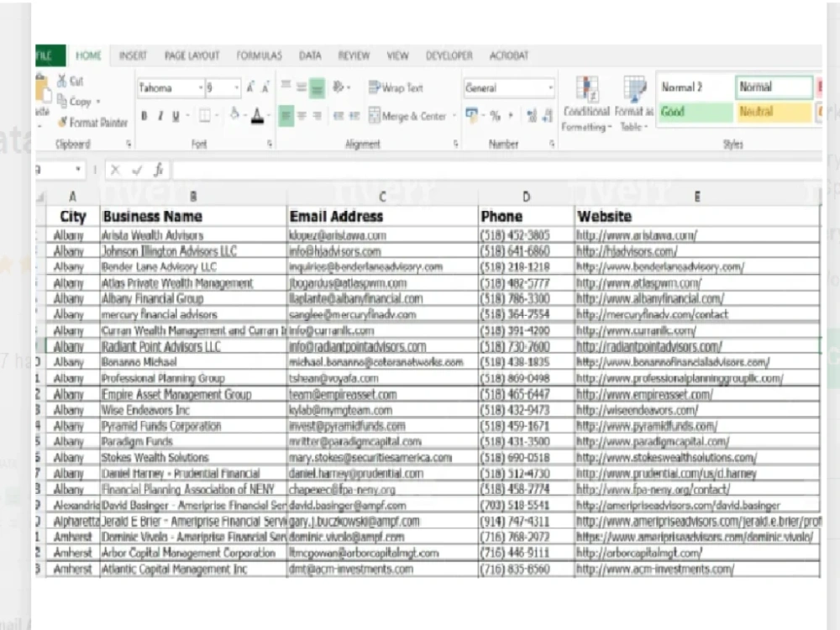Click the formula bar Enter checkmark
Screen dimensions: 840x630
coord(137,170)
